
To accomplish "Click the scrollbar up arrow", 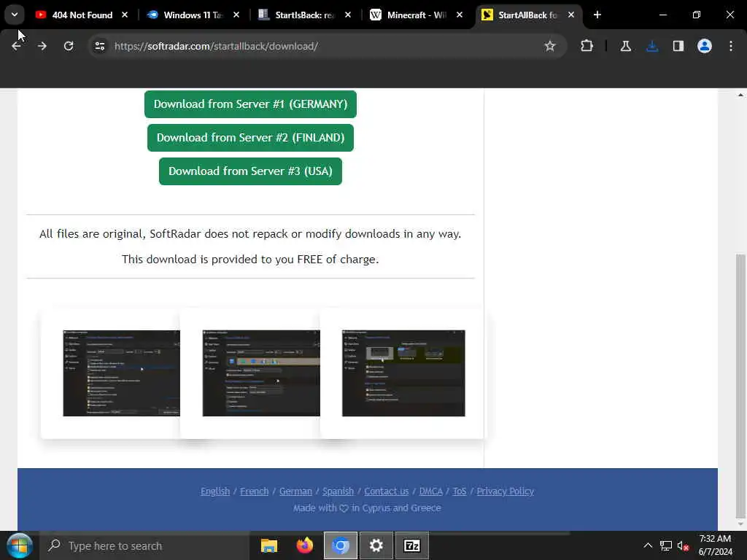I will pyautogui.click(x=740, y=95).
